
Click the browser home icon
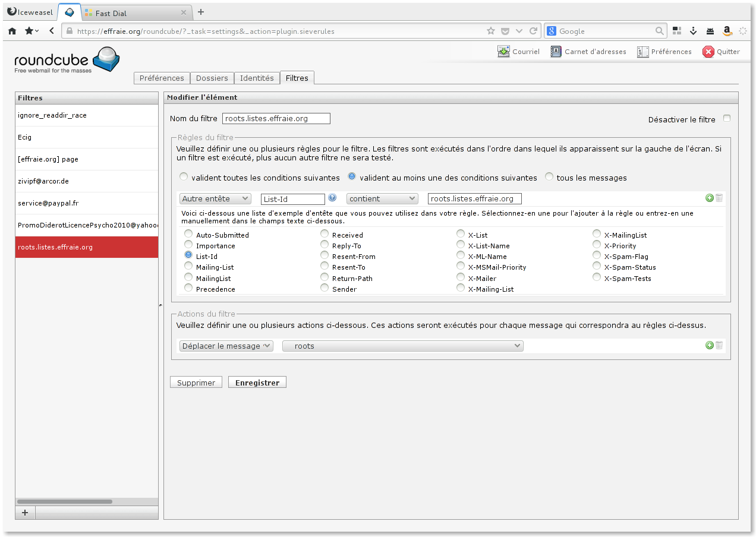[x=12, y=31]
